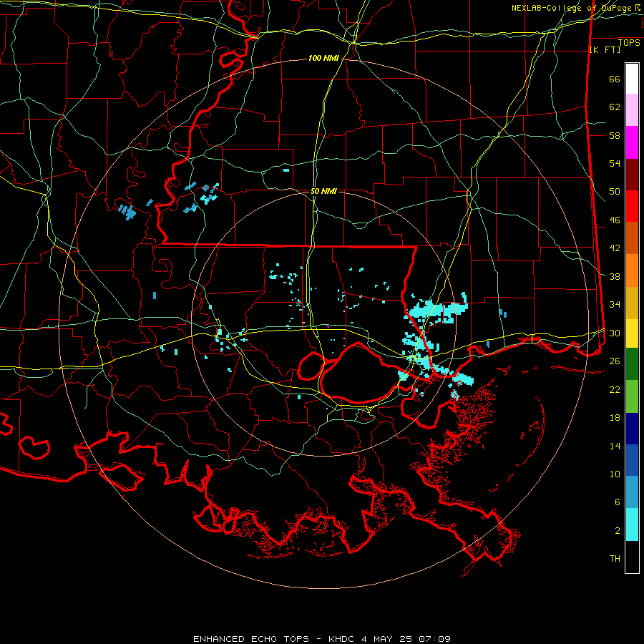Click the light pink legend swatch
The height and width of the screenshot is (644, 644).
click(632, 110)
